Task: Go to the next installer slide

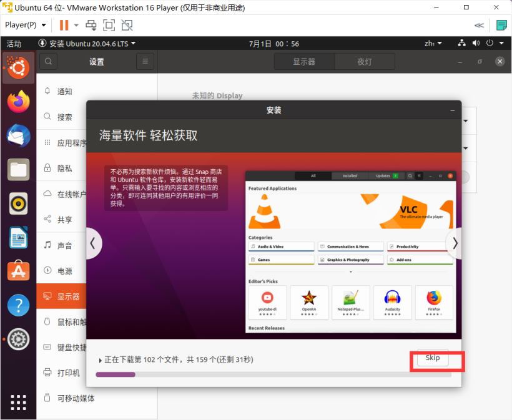Action: [x=455, y=243]
